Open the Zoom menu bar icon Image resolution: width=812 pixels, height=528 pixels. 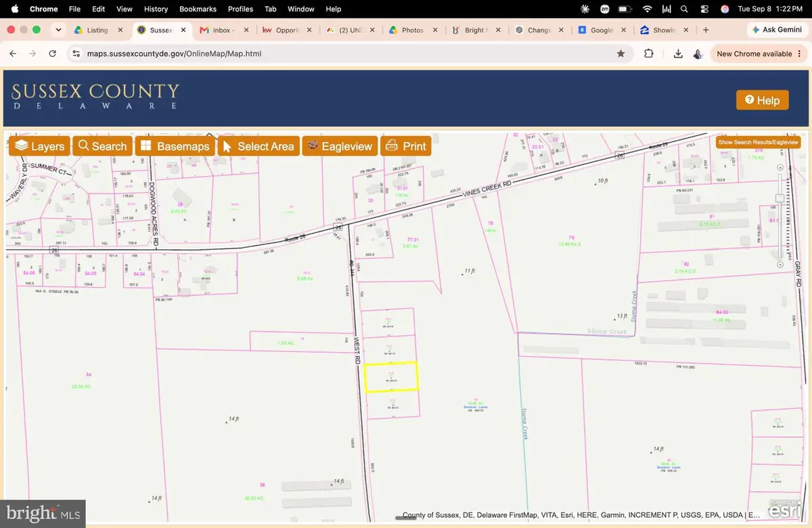[x=604, y=9]
